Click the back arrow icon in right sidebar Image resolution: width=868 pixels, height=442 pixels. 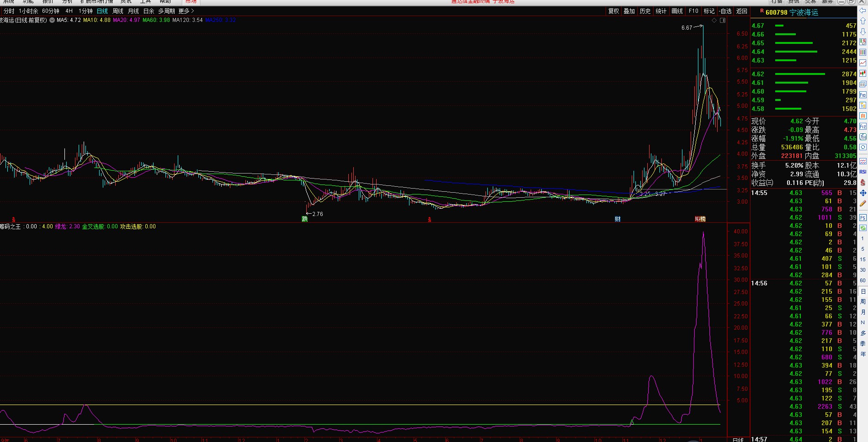863,11
